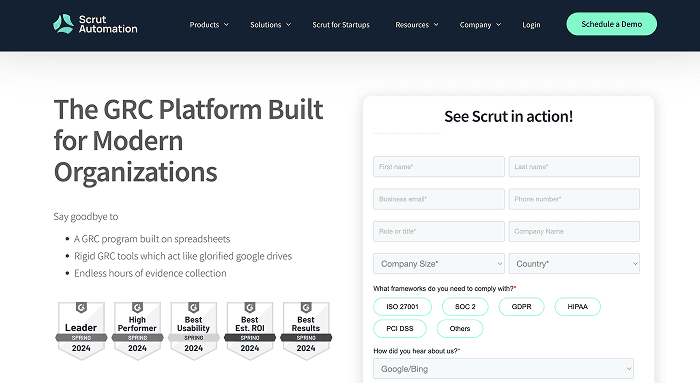Open the Country dropdown
This screenshot has width=700, height=383.
coord(574,263)
